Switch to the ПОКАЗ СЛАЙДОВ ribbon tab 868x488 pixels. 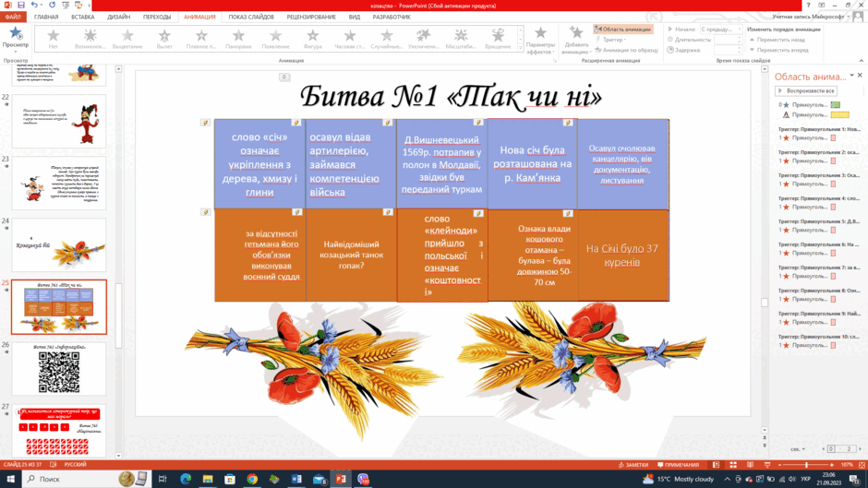pos(251,18)
